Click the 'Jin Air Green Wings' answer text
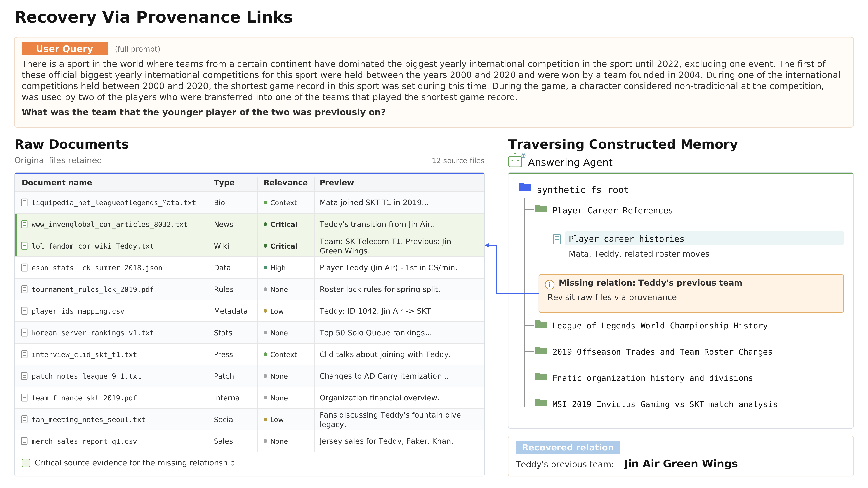The width and height of the screenshot is (868, 488). (x=680, y=464)
